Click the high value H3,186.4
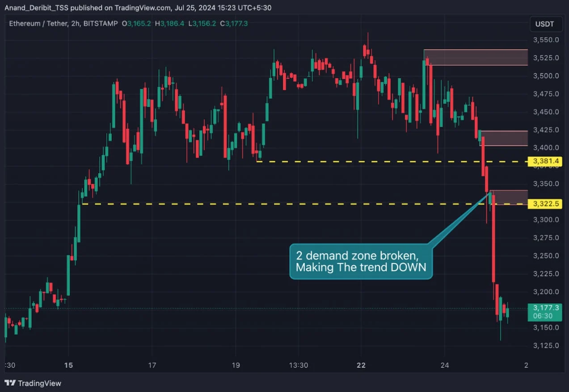The height and width of the screenshot is (392, 569). pos(169,23)
